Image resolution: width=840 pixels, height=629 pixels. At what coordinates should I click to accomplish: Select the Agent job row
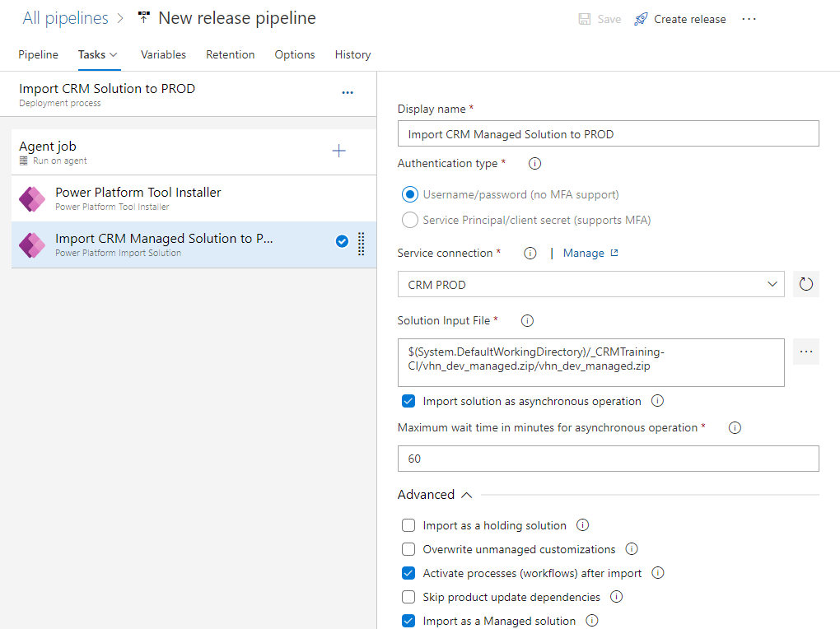[x=194, y=151]
